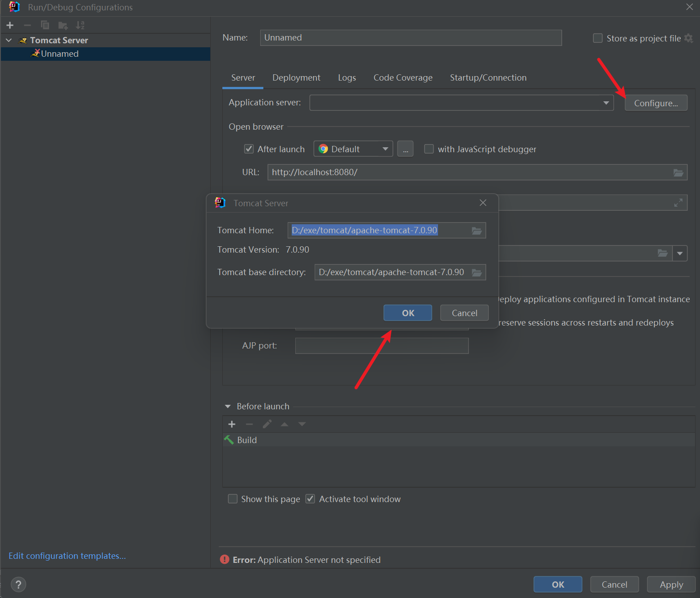Browse Tomcat base directory folder icon

(477, 272)
